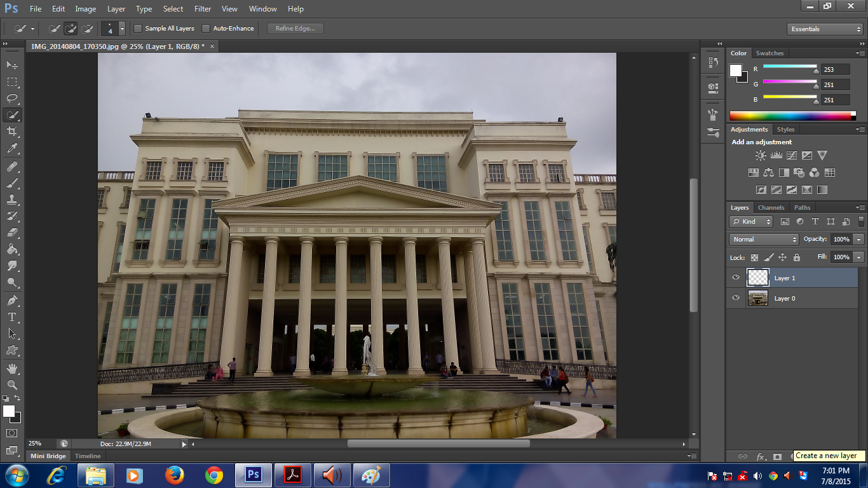The image size is (868, 488).
Task: Open the Normal blend mode dropdown
Action: 764,240
